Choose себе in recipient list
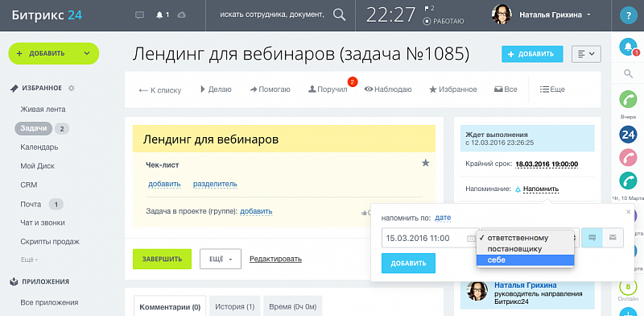The width and height of the screenshot is (644, 316). tap(525, 260)
